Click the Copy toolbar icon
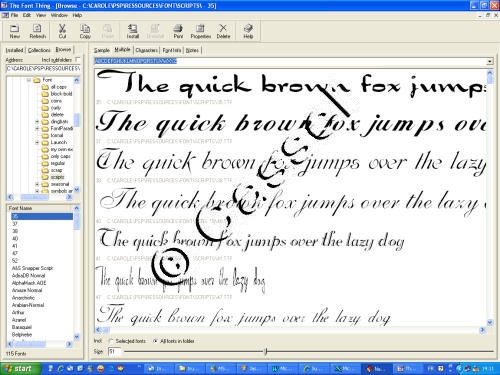Image resolution: width=500 pixels, height=375 pixels. tap(85, 31)
